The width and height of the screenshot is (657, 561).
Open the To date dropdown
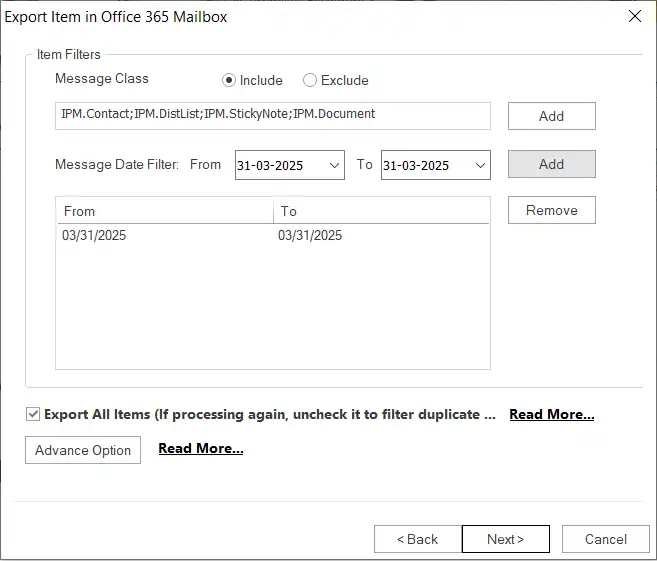click(x=480, y=165)
